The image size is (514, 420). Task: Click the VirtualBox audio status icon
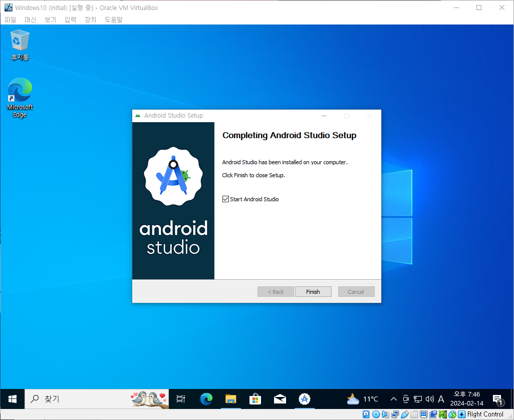pyautogui.click(x=386, y=414)
